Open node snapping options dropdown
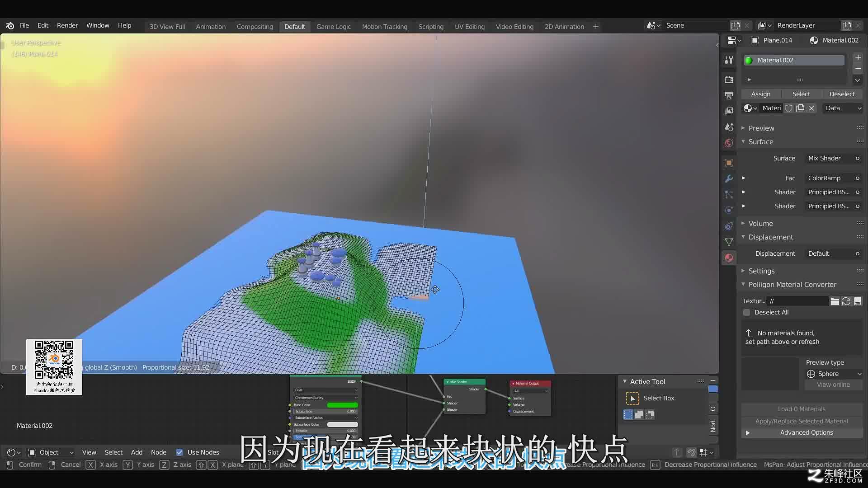Viewport: 868px width, 488px height. (x=707, y=452)
